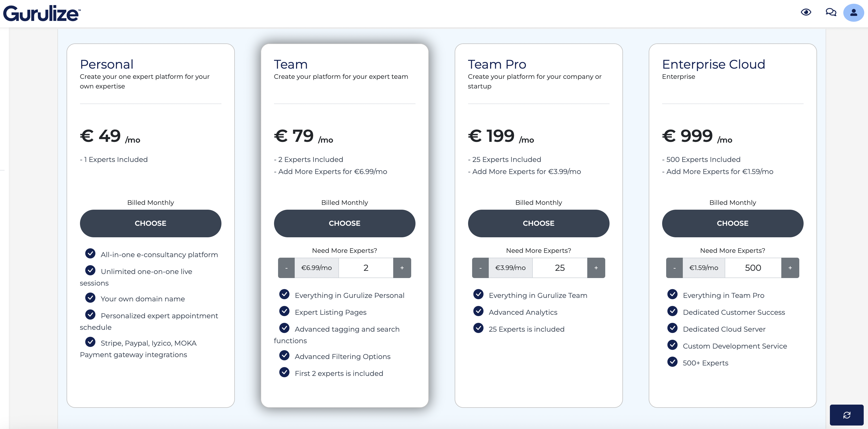Click the Team experts count field showing 2
Image resolution: width=868 pixels, height=429 pixels.
click(366, 268)
